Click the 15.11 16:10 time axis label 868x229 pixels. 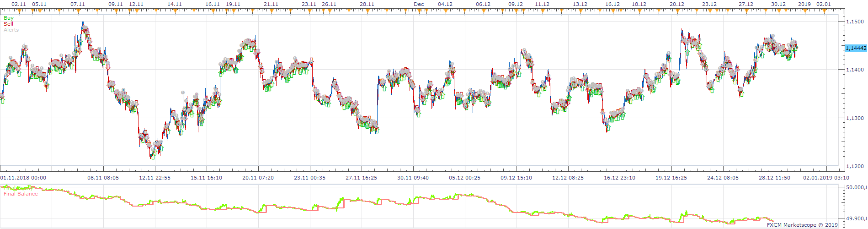[x=207, y=178]
